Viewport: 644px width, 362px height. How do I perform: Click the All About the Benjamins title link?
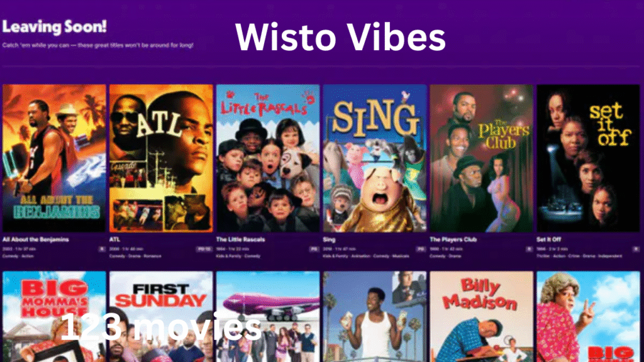(36, 239)
